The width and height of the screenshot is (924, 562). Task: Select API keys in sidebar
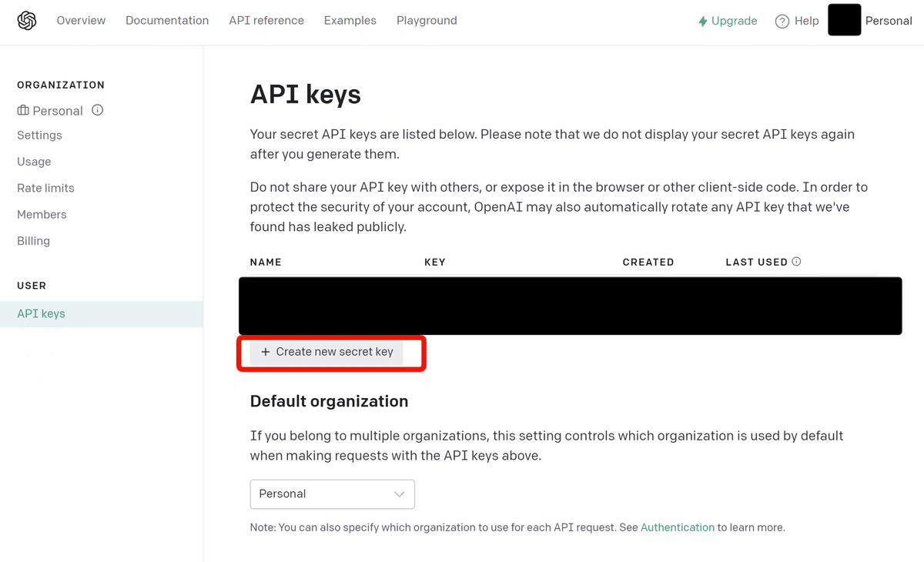[102, 314]
